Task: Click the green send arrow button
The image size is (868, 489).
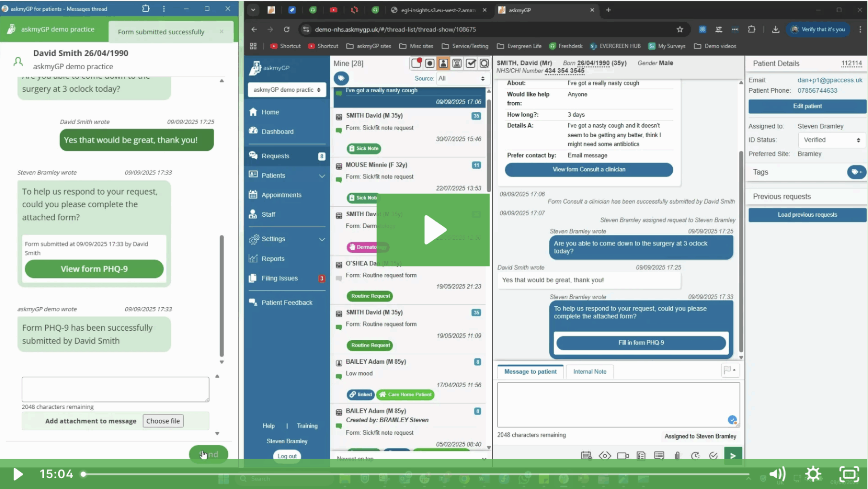Action: pos(733,456)
